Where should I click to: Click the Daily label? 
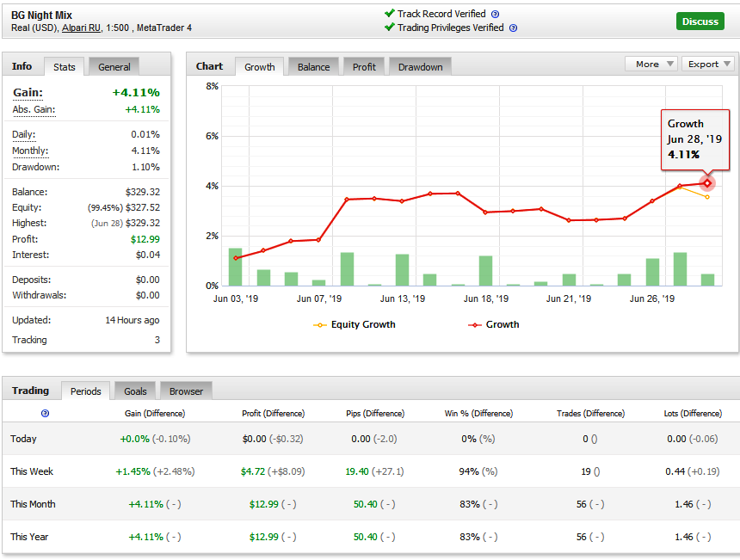tap(23, 134)
